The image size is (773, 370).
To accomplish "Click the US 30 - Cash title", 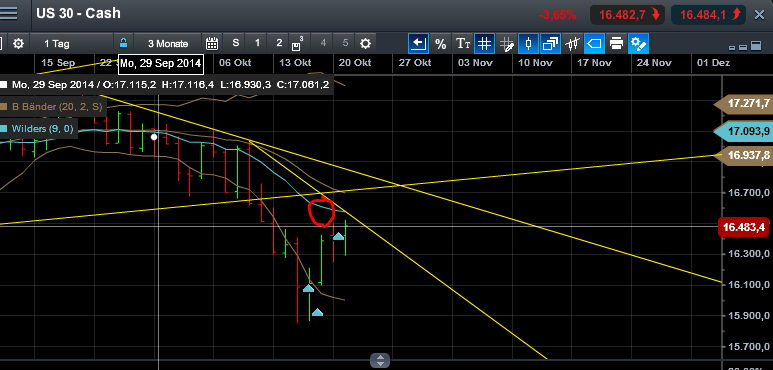I will [x=78, y=13].
